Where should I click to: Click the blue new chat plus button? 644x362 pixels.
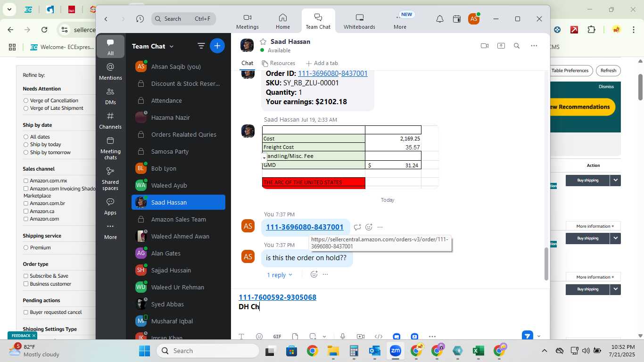(x=217, y=46)
